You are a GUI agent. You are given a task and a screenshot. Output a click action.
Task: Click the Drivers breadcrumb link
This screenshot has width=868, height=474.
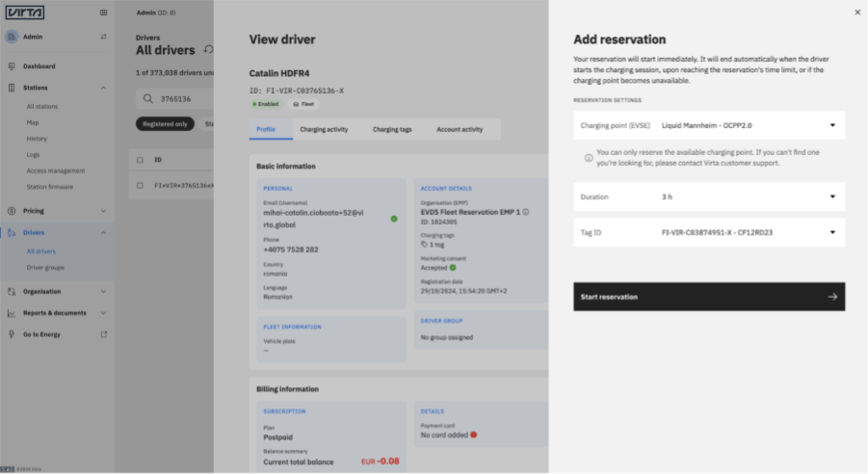[147, 38]
